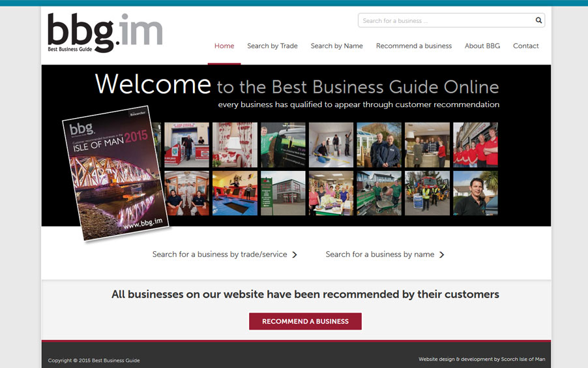Open Scorch Isle of Man website design credit

[482, 360]
